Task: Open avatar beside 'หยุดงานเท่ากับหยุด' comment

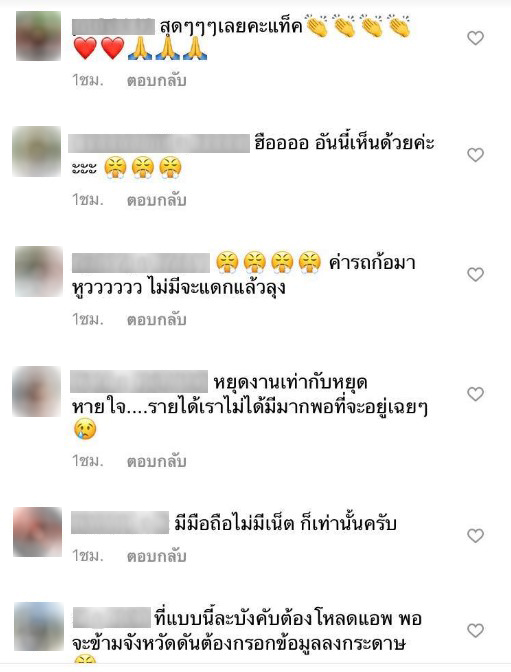Action: [x=36, y=391]
